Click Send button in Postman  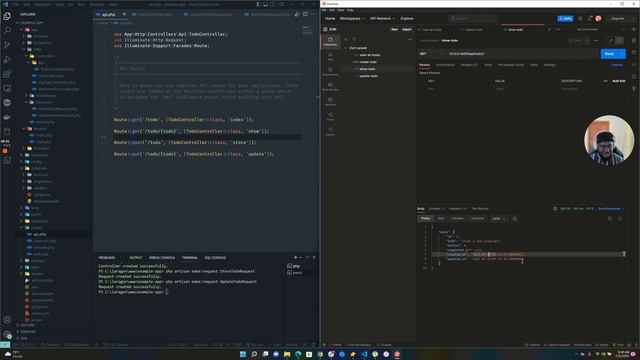609,53
